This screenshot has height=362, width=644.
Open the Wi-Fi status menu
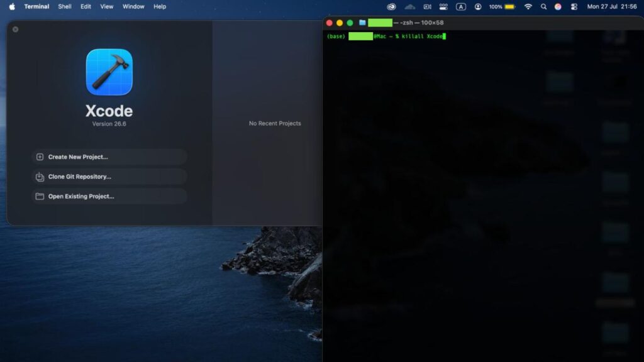point(528,6)
